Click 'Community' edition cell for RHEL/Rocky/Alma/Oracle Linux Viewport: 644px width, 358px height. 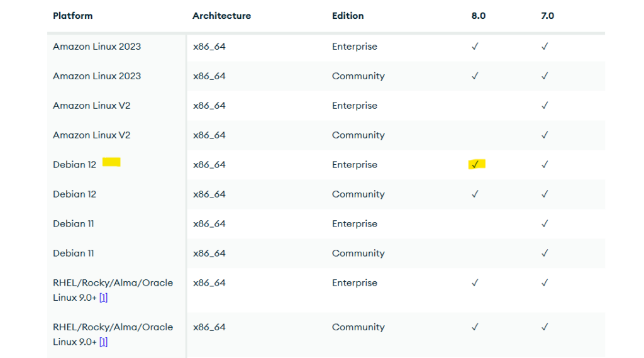(358, 327)
